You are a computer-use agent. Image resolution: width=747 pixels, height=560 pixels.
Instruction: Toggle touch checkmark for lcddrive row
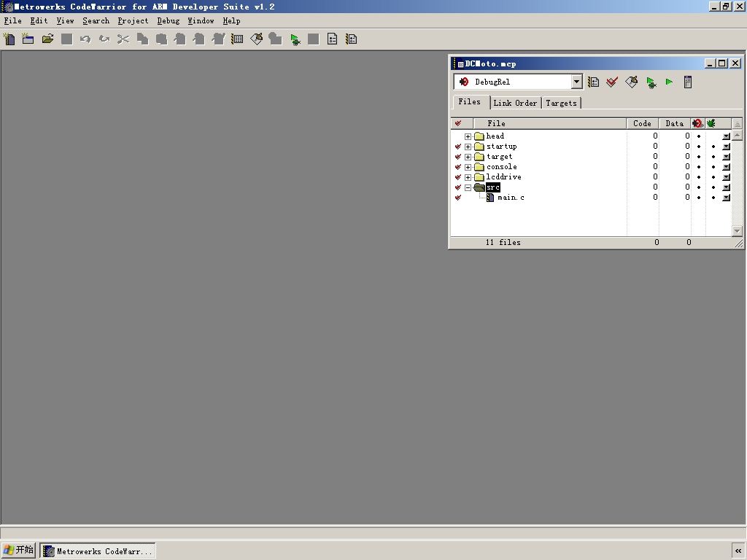(x=458, y=177)
